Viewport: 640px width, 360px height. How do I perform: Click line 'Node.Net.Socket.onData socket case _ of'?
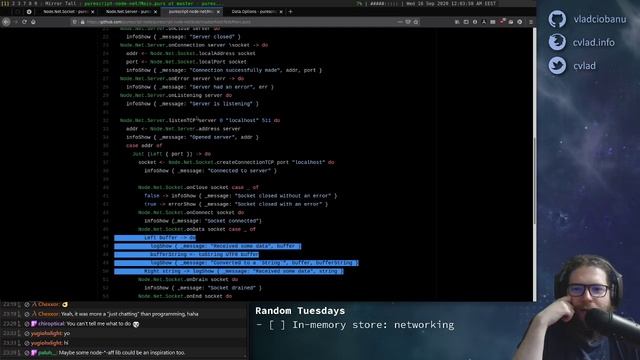click(x=197, y=229)
